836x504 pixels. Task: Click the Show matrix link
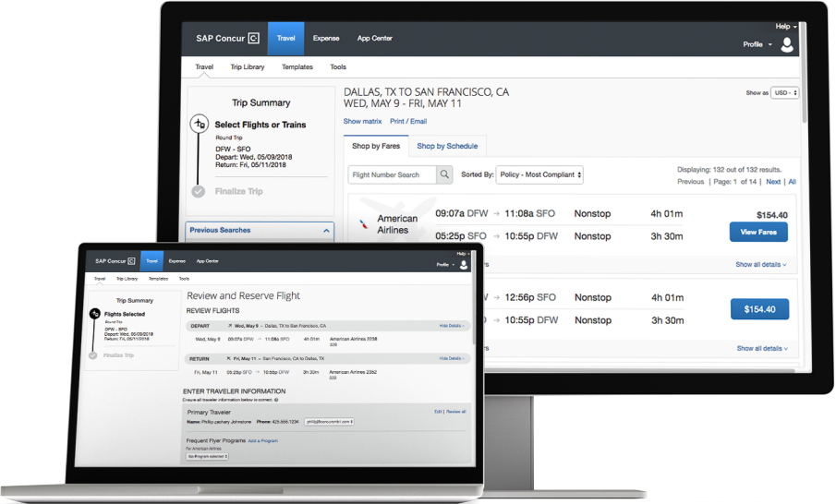point(362,122)
